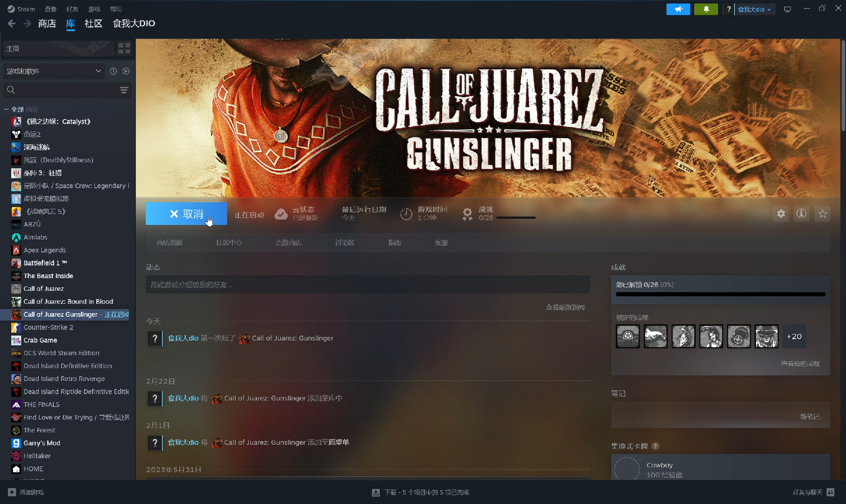
Task: Open game settings gear icon
Action: pos(781,214)
